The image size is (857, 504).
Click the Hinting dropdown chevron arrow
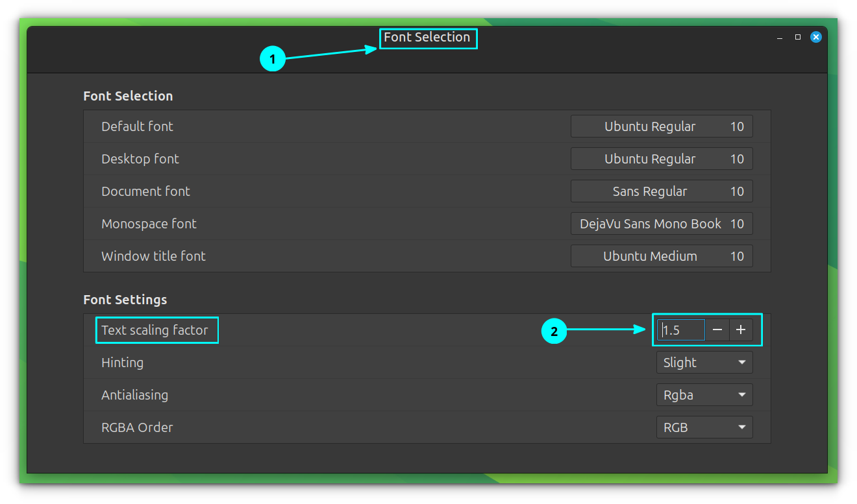point(741,362)
